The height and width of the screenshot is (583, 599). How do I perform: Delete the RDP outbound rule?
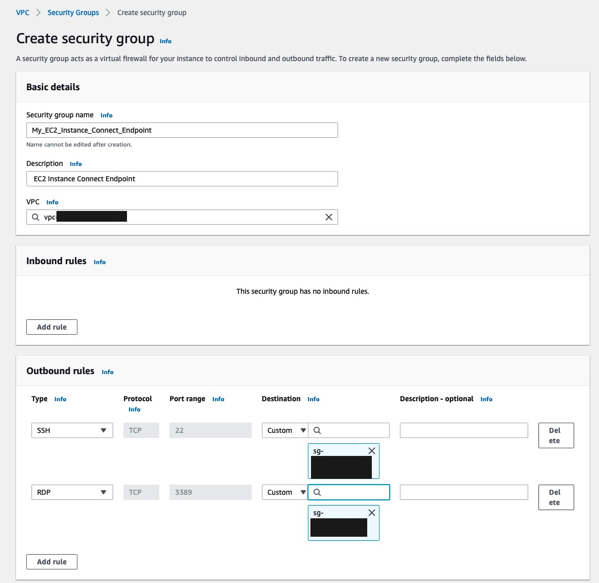[556, 497]
